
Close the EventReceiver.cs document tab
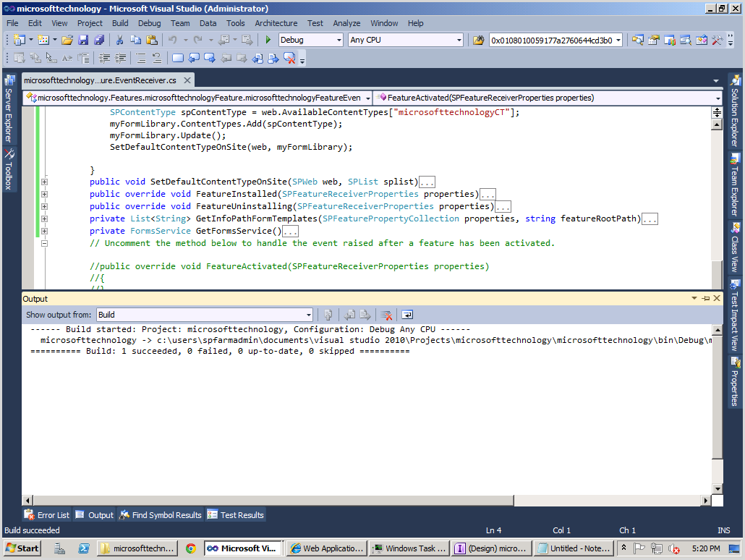coord(187,80)
